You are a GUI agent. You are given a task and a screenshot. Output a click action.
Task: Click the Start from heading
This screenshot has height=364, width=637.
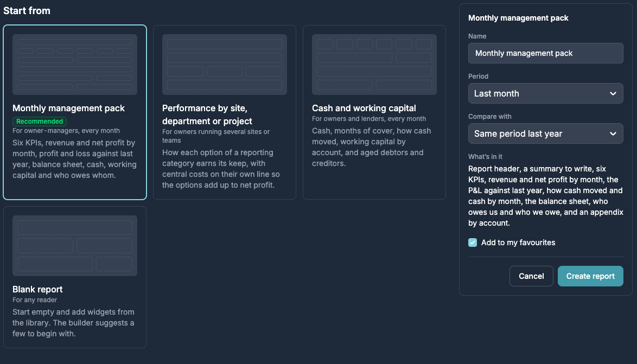point(27,11)
